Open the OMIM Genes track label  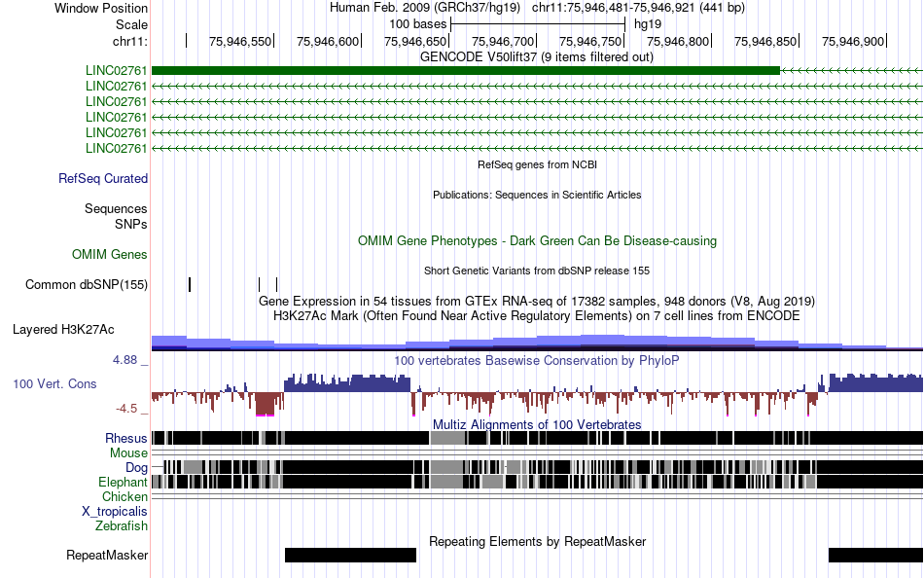[x=110, y=255]
